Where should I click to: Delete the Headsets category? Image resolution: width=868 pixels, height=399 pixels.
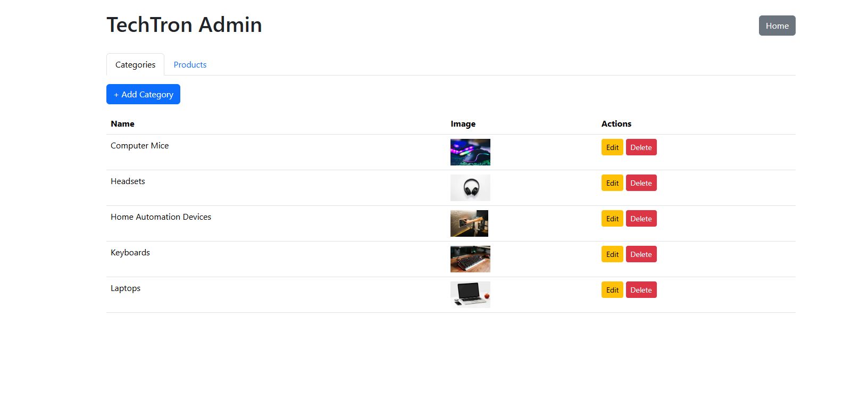click(x=641, y=183)
